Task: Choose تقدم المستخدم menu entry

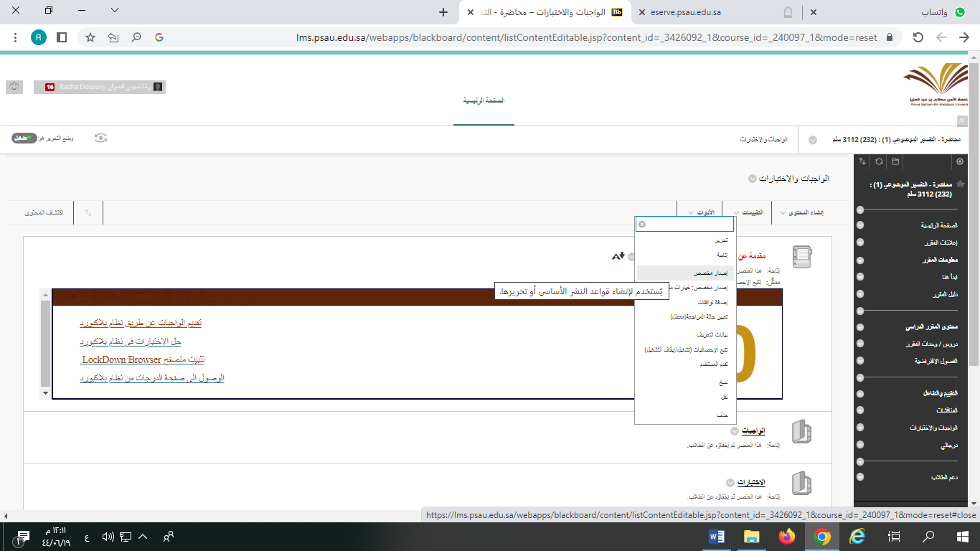Action: (x=715, y=364)
